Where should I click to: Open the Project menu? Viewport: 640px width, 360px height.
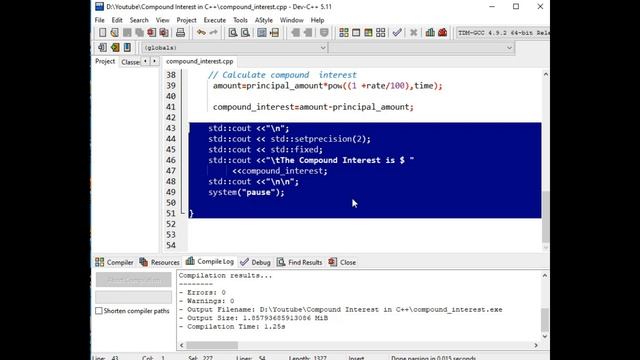click(187, 20)
